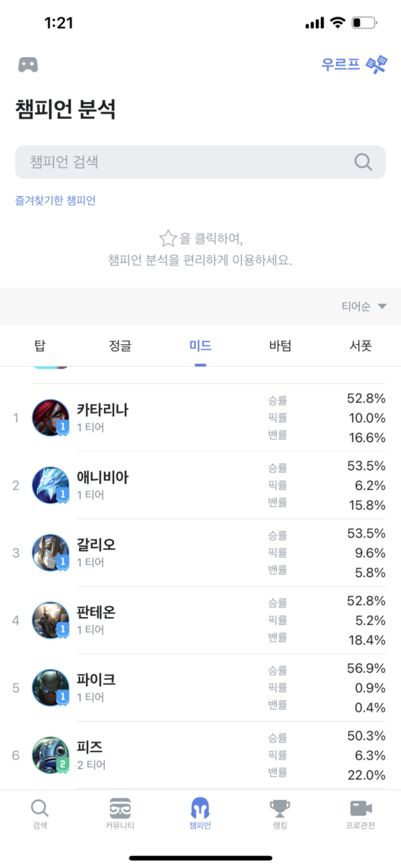Select the 갈리오 champion row

(x=168, y=553)
